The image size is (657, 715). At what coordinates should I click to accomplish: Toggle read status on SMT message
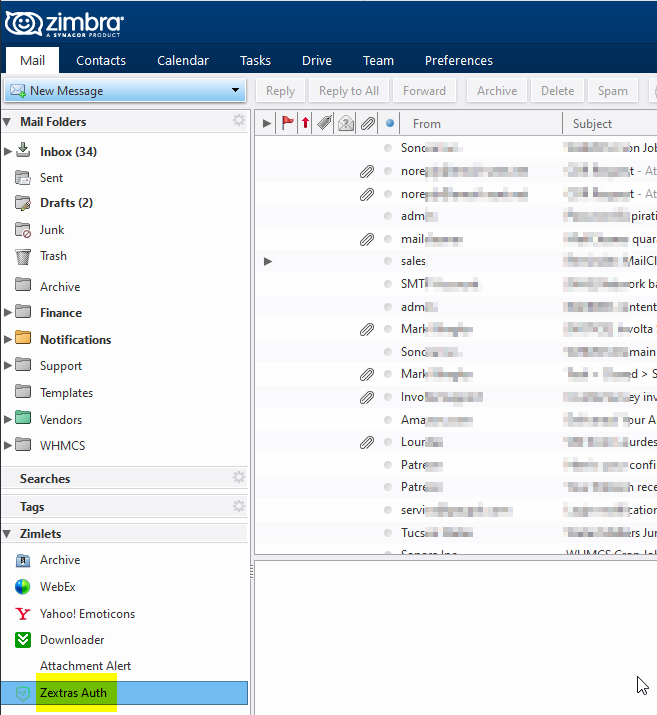click(388, 284)
